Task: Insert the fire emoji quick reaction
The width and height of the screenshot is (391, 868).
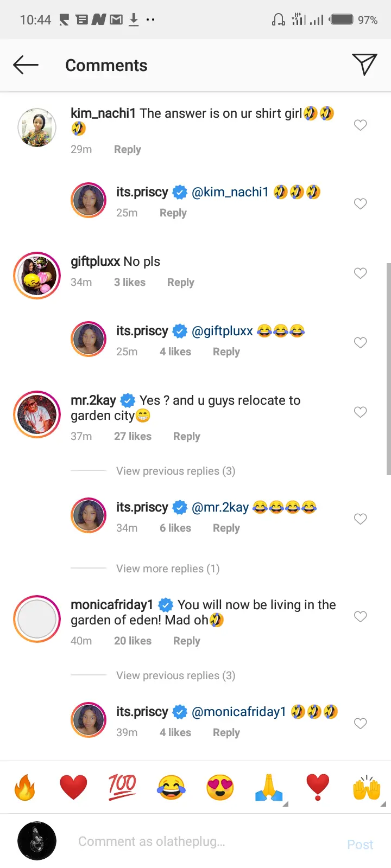Action: point(25,787)
